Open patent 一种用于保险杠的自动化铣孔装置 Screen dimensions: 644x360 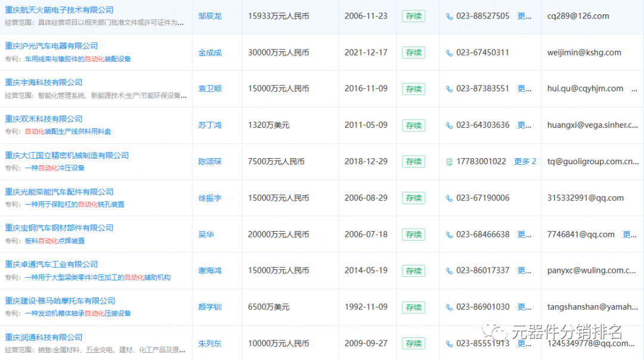click(x=75, y=204)
